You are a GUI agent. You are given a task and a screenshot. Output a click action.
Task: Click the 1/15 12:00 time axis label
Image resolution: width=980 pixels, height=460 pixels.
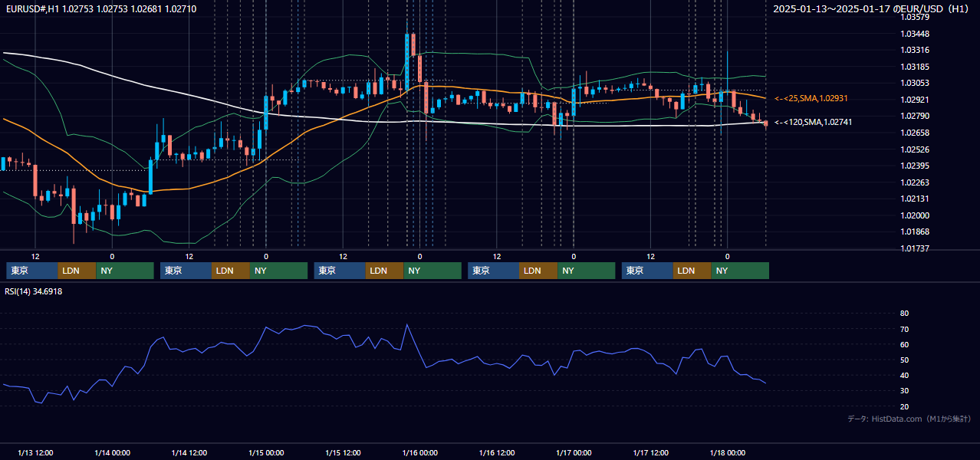(x=343, y=453)
